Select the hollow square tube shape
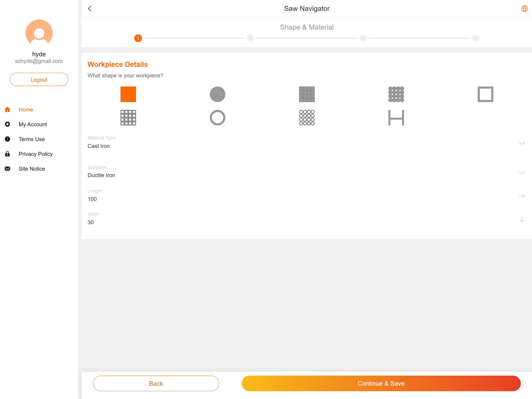This screenshot has width=532, height=399. (x=485, y=94)
